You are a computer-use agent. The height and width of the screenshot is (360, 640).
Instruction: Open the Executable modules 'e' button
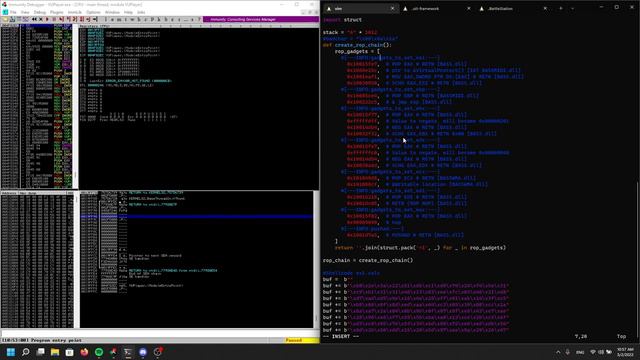pyautogui.click(x=112, y=19)
